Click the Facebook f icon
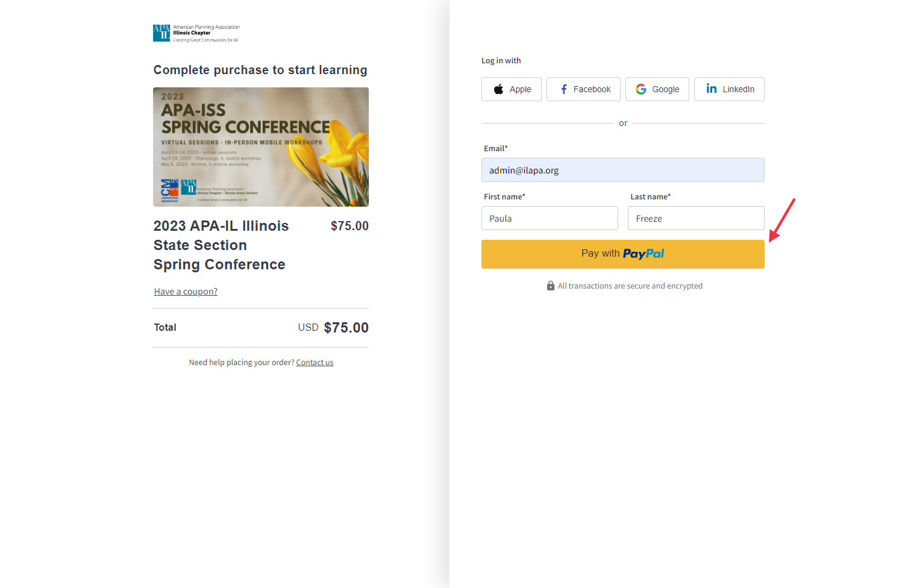The image size is (899, 588). (564, 89)
